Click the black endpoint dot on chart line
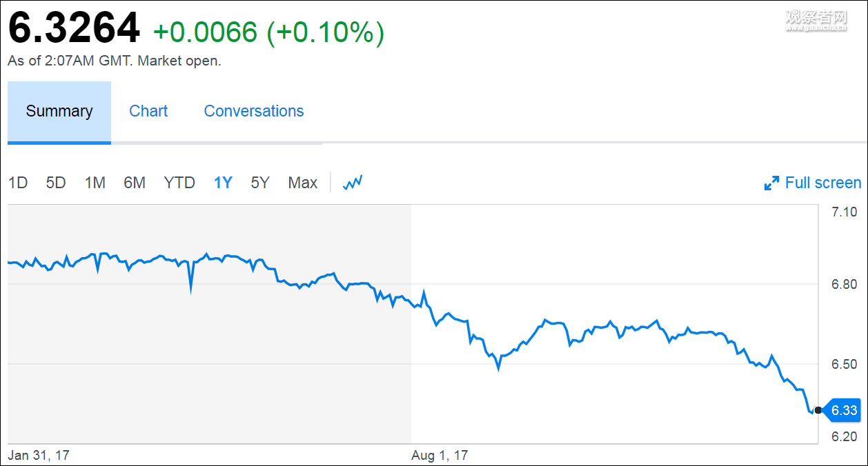The width and height of the screenshot is (868, 466). pyautogui.click(x=818, y=410)
